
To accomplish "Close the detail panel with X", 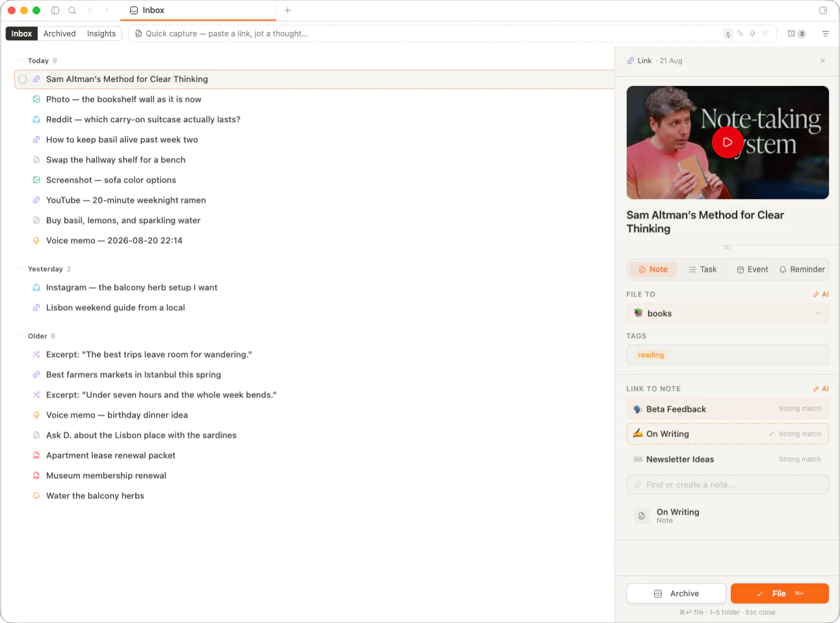I will click(822, 60).
